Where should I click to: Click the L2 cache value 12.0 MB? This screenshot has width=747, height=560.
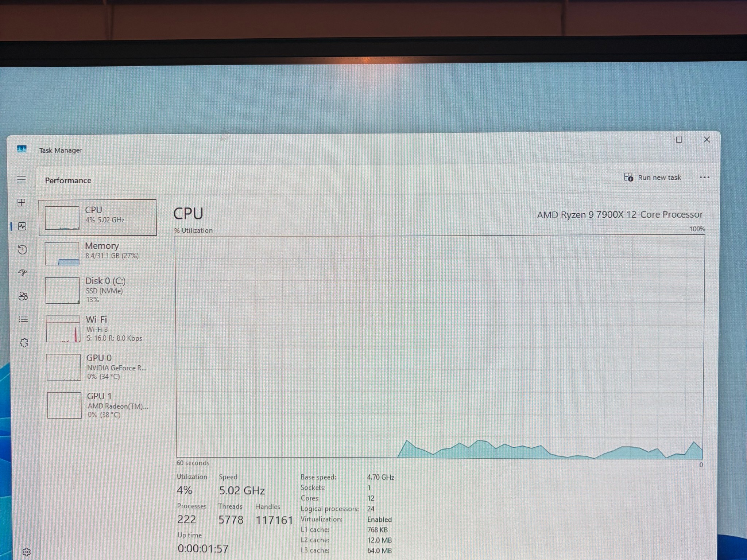point(380,540)
